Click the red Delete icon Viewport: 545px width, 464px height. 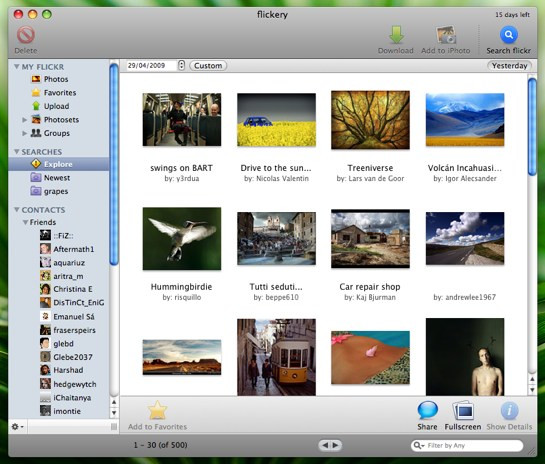tap(26, 35)
